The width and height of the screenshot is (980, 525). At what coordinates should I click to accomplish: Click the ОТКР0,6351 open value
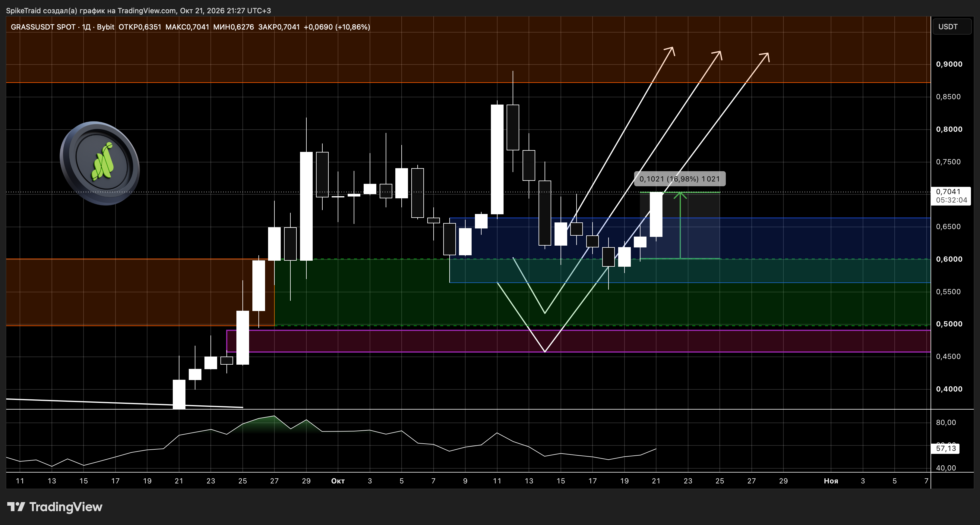point(140,27)
